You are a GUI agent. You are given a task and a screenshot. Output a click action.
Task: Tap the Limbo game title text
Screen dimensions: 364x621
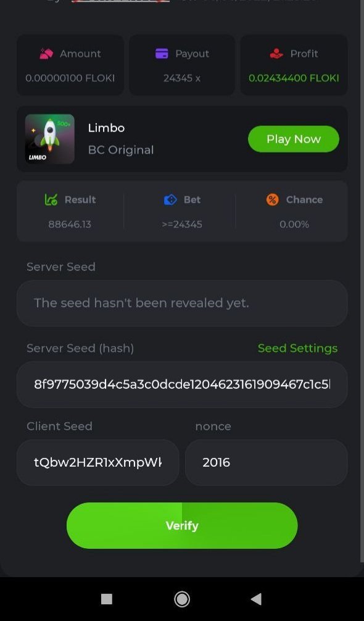pos(107,128)
